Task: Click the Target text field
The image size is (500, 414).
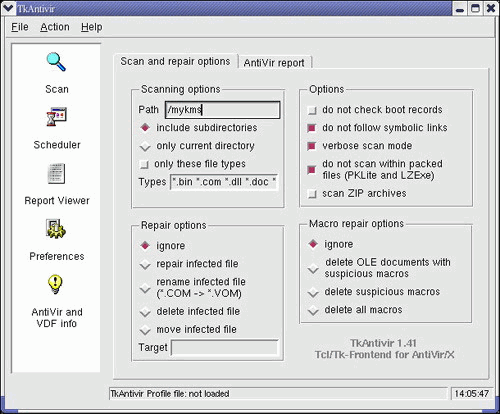Action: pos(225,348)
